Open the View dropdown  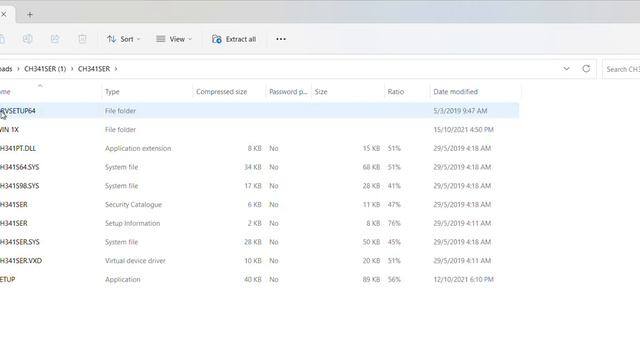pyautogui.click(x=174, y=39)
